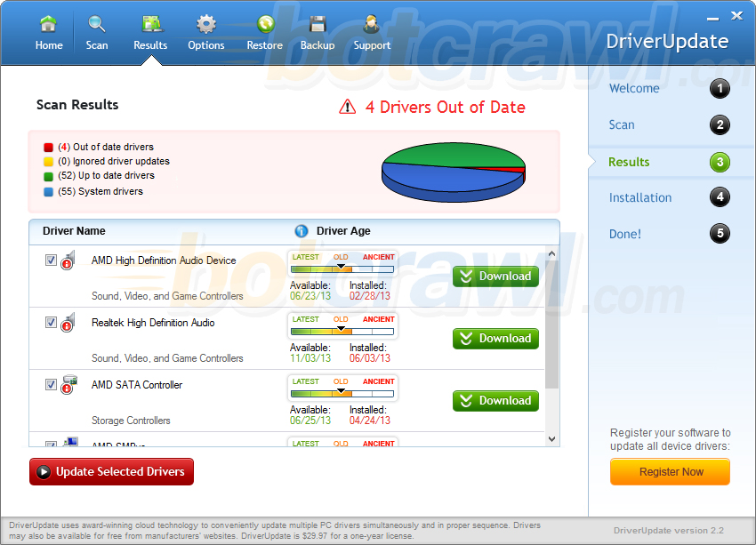The image size is (756, 545).
Task: Uncheck the AMD High Definition Audio Device
Action: coord(51,260)
